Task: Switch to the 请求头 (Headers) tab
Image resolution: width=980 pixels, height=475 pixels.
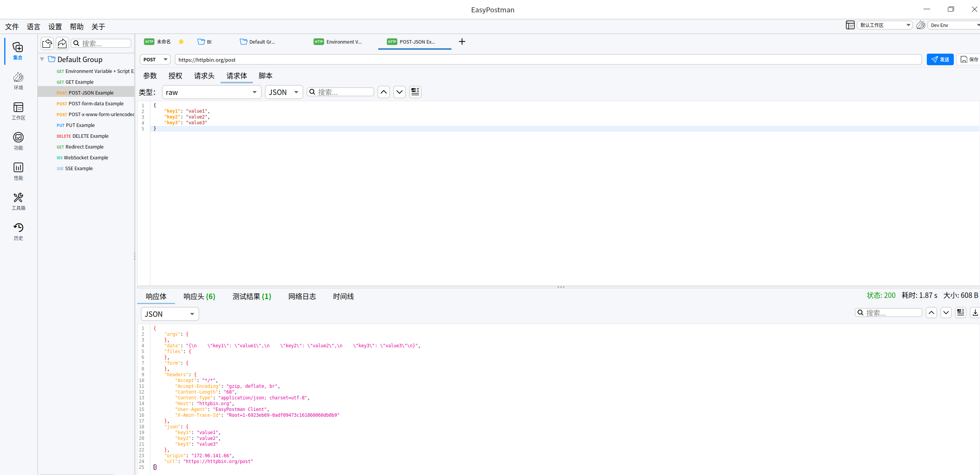Action: point(204,76)
